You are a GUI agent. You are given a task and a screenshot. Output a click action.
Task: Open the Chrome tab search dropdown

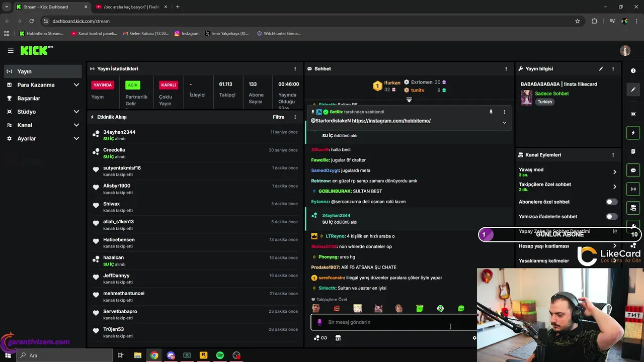[7, 7]
